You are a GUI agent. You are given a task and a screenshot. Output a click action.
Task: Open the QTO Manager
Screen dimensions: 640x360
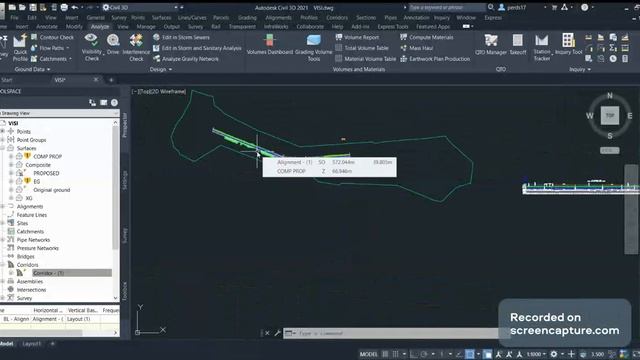[491, 44]
